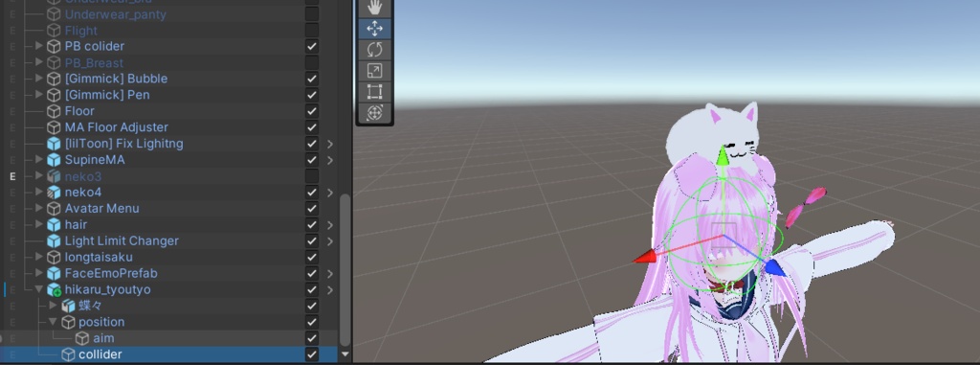This screenshot has width=980, height=365.
Task: Click the cube icon of aim
Action: point(82,339)
